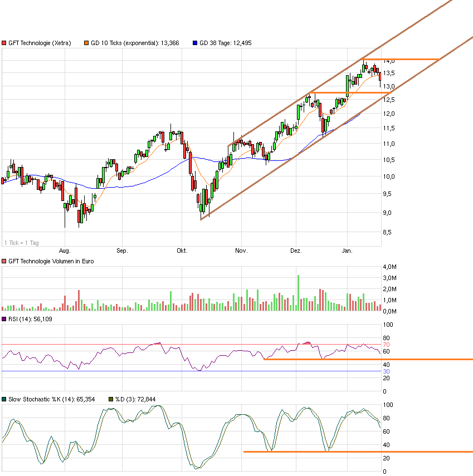473x476 pixels.
Task: Click the '4,0M' volume axis label
Action: (x=391, y=267)
